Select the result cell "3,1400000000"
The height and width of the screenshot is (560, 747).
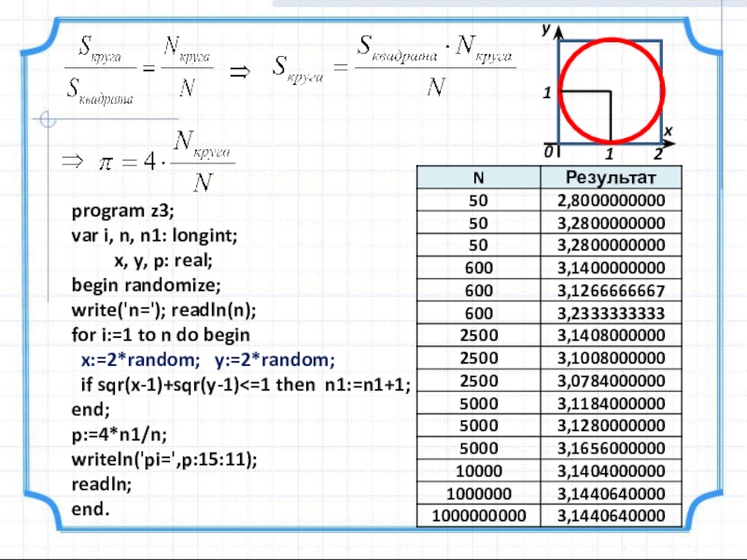[612, 268]
